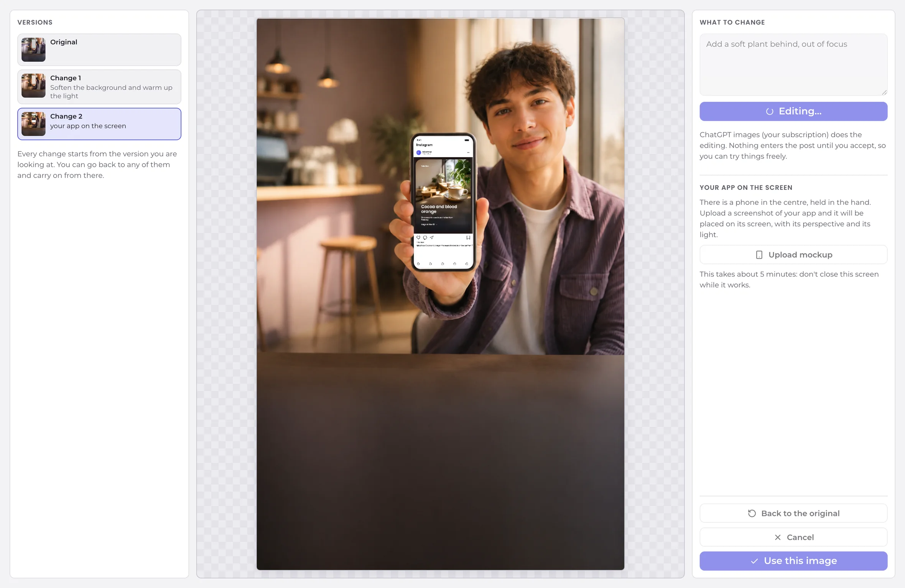Click 'Instagram' label on the phone screen

click(x=424, y=145)
